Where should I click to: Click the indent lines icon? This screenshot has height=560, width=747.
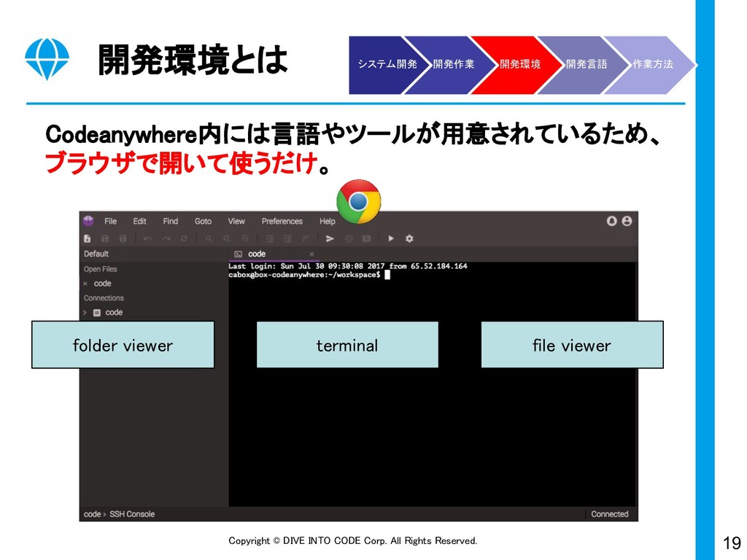[x=270, y=238]
